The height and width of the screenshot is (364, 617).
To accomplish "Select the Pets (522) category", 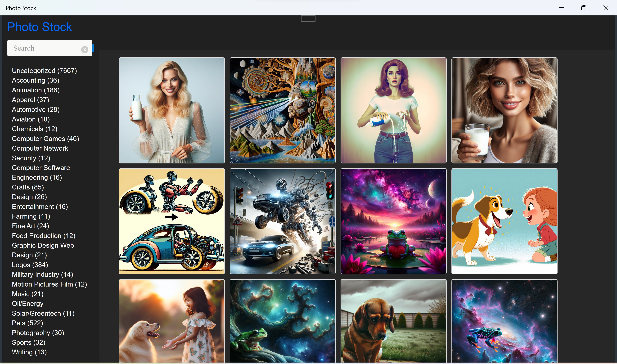I will click(x=27, y=323).
